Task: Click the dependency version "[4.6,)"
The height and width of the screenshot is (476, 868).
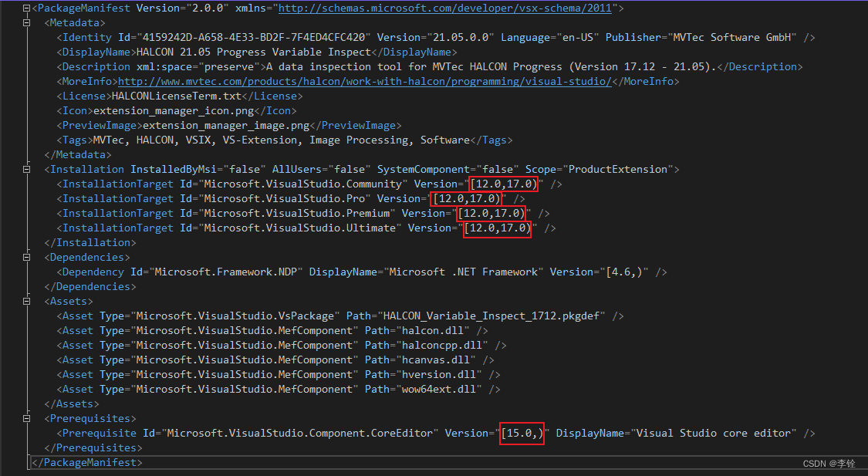Action: (x=624, y=272)
